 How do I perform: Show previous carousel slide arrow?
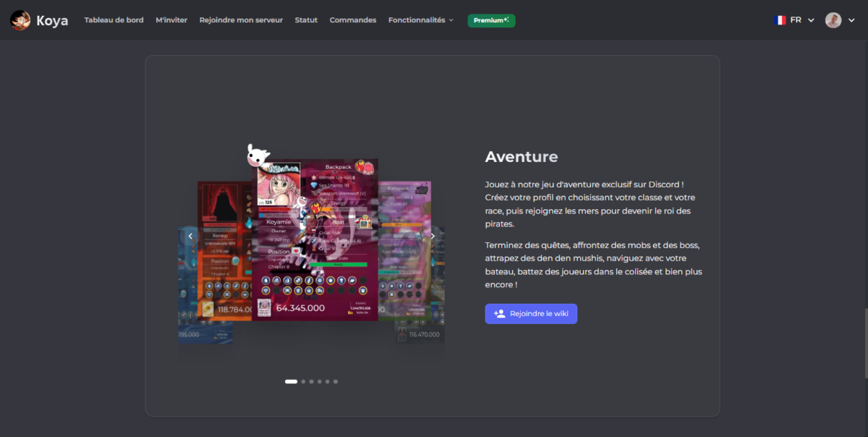(x=190, y=236)
